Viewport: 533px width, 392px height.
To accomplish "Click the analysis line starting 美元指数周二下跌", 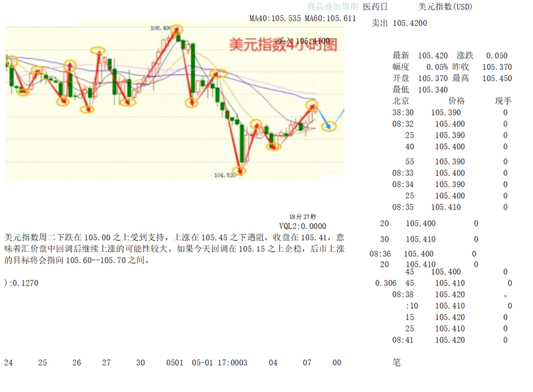I will click(x=175, y=238).
